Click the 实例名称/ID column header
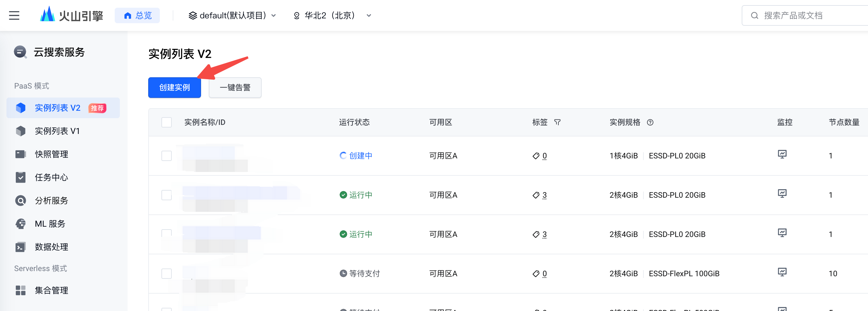868x311 pixels. (205, 122)
